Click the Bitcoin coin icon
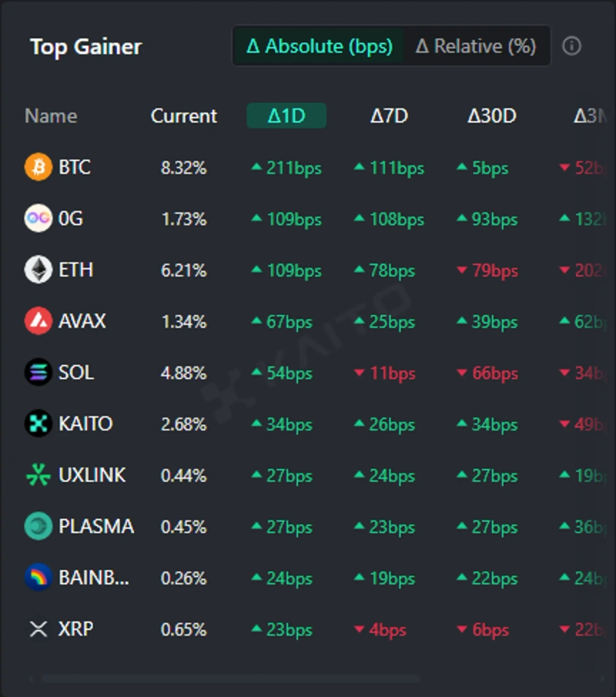 pos(38,167)
